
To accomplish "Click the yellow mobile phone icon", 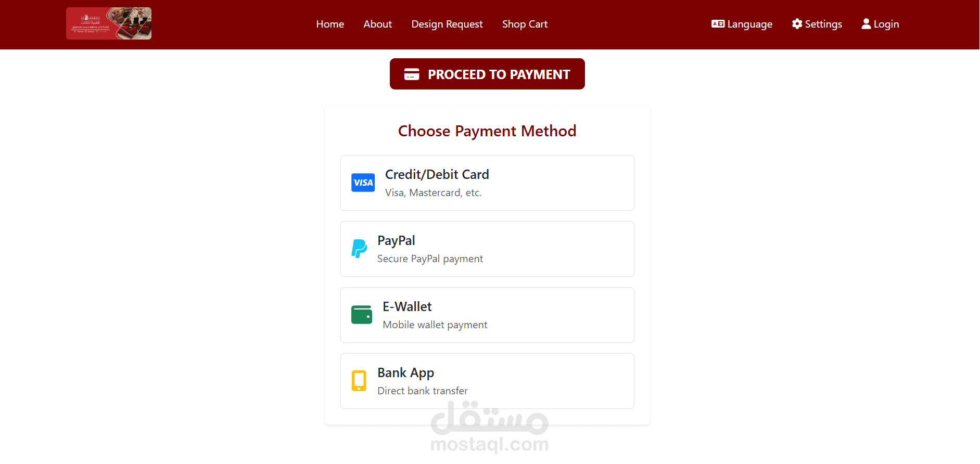I will point(359,381).
